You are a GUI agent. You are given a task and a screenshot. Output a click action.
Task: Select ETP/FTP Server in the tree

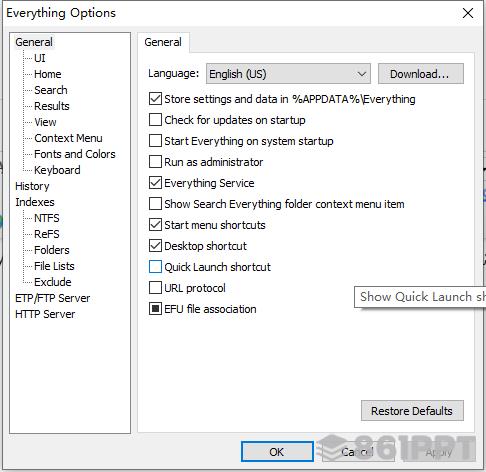coord(53,298)
